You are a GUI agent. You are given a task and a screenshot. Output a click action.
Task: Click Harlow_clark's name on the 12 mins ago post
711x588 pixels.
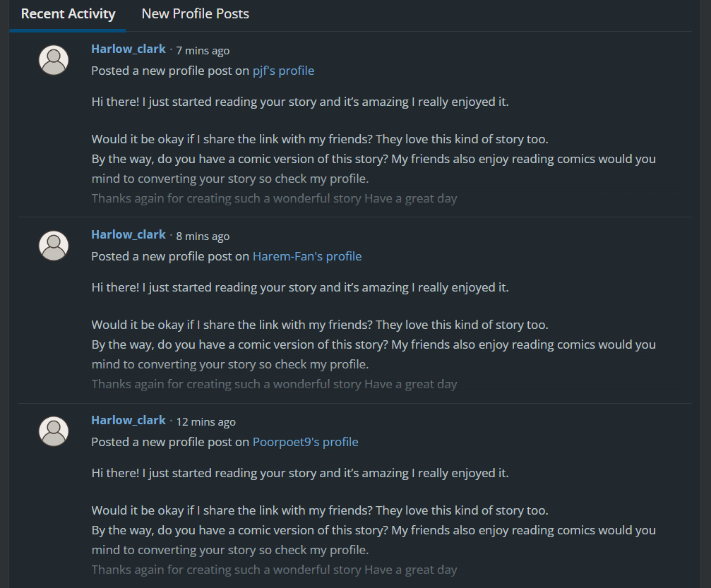[x=128, y=419]
